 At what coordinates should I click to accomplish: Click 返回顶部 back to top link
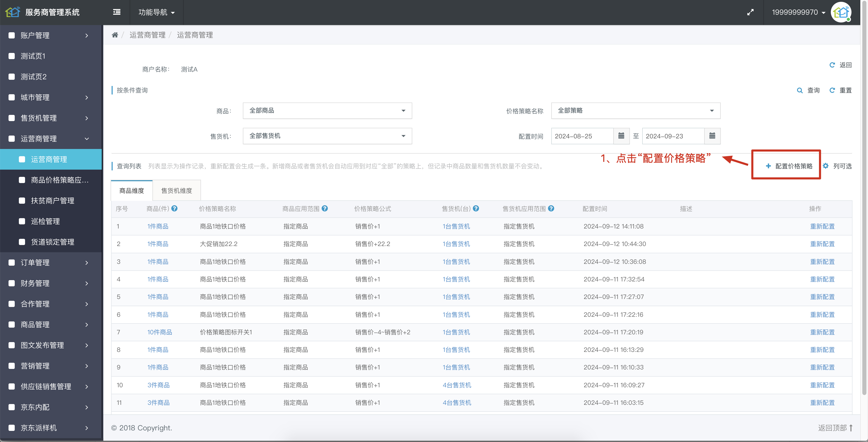[x=835, y=428]
